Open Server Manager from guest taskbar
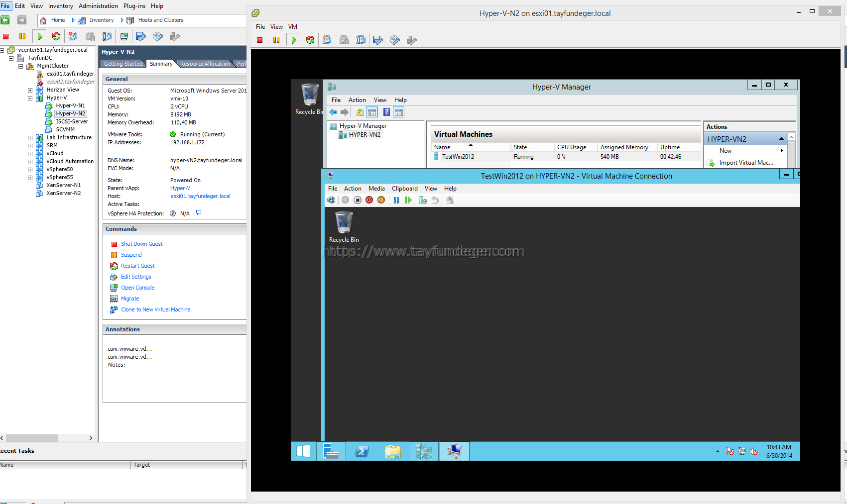 click(x=331, y=451)
